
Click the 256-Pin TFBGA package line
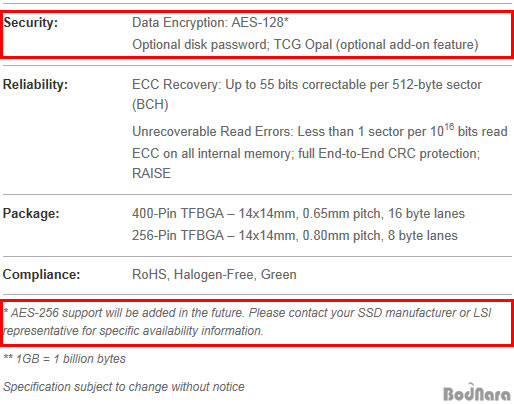295,235
